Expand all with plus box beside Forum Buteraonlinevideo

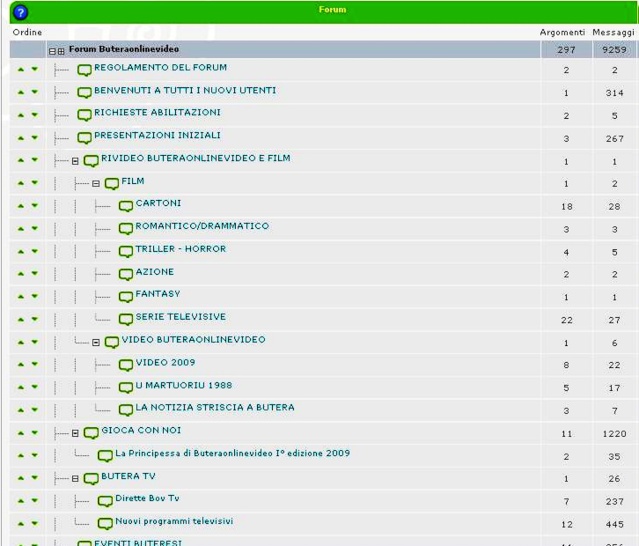click(x=61, y=51)
